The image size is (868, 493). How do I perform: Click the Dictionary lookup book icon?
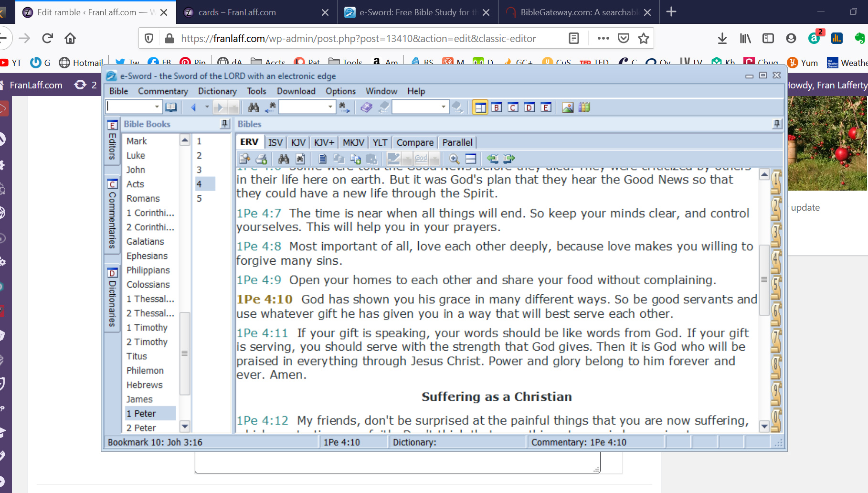(366, 107)
